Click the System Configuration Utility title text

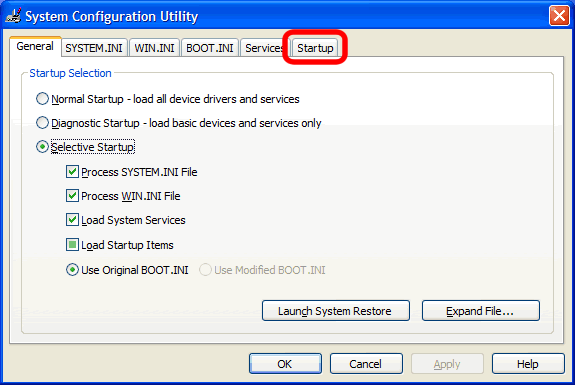111,16
